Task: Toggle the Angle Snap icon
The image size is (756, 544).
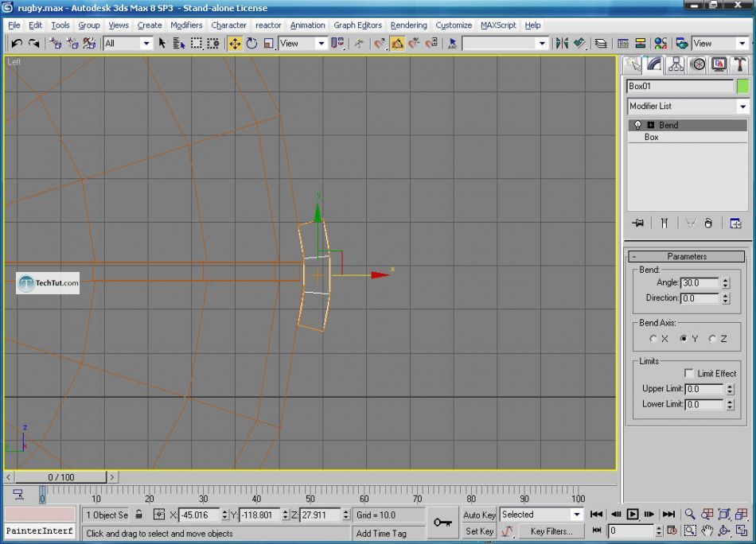Action: 397,44
